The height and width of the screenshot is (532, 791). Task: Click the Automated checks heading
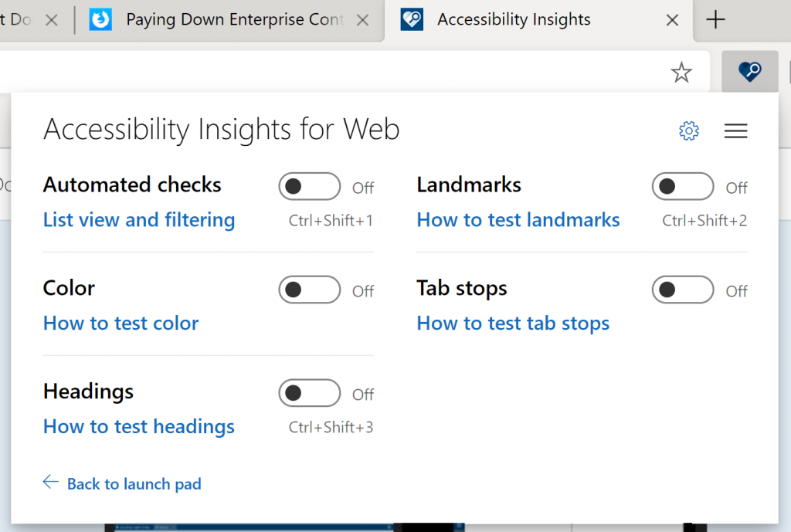(132, 185)
